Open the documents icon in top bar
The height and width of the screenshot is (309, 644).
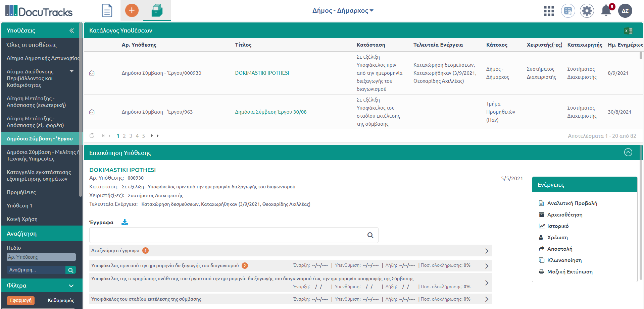(107, 10)
